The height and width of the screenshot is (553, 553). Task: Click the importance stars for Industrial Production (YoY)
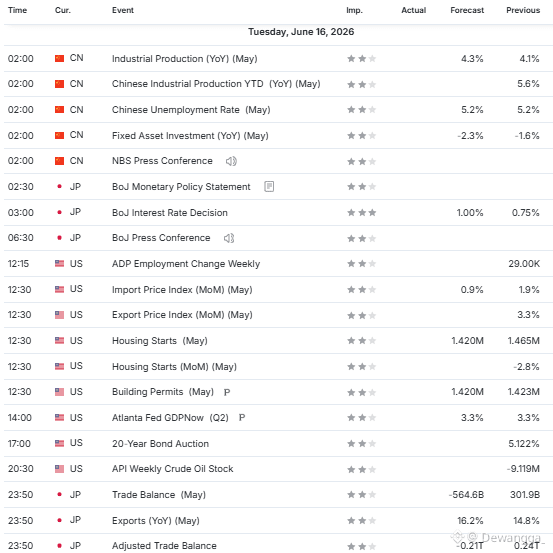pyautogui.click(x=362, y=59)
